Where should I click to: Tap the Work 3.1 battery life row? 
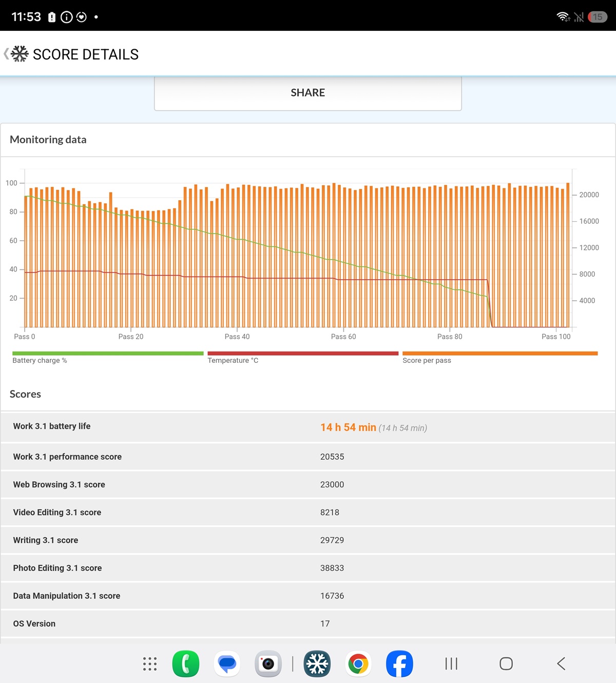308,427
